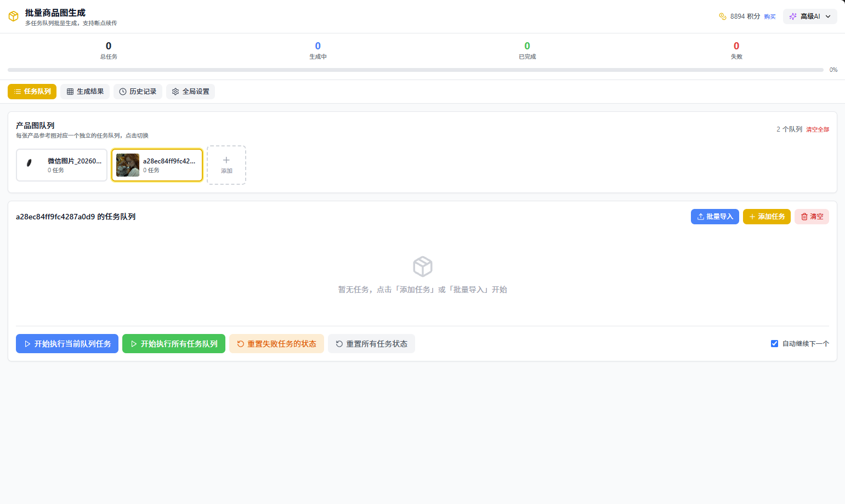The width and height of the screenshot is (845, 504).
Task: Click the plus icon to add queue
Action: point(226,160)
